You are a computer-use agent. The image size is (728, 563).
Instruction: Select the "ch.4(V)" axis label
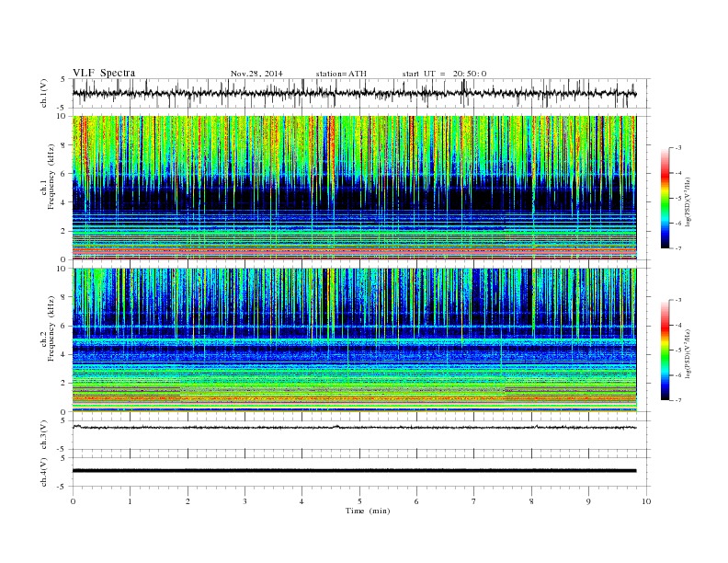[44, 472]
